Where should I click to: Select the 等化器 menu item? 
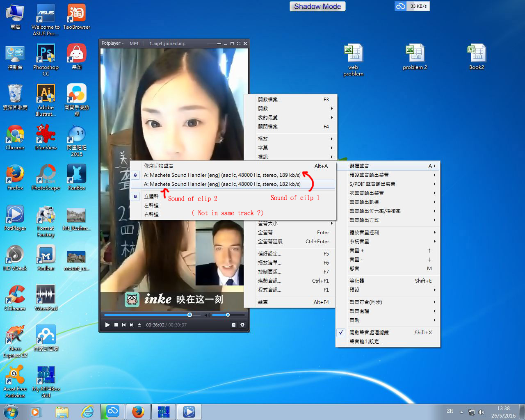tap(388, 281)
